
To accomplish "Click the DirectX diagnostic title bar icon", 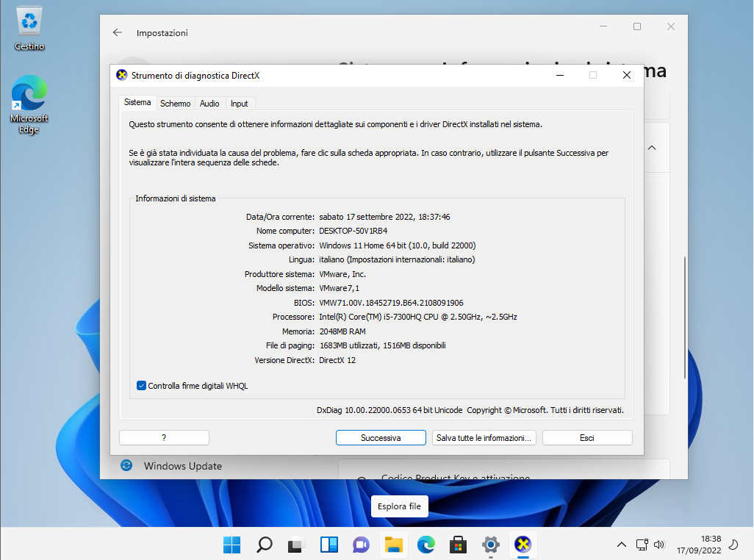I will click(x=122, y=75).
